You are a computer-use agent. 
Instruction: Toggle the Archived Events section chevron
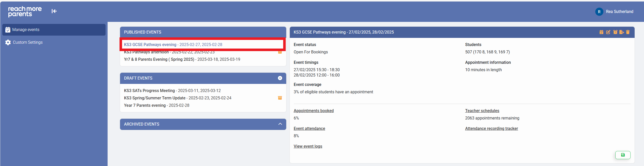click(280, 124)
